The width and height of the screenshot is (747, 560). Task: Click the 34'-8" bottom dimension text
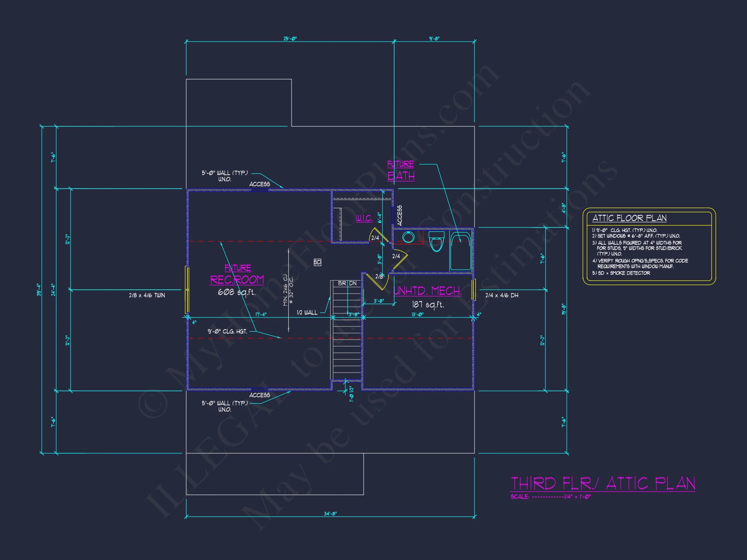pyautogui.click(x=330, y=513)
